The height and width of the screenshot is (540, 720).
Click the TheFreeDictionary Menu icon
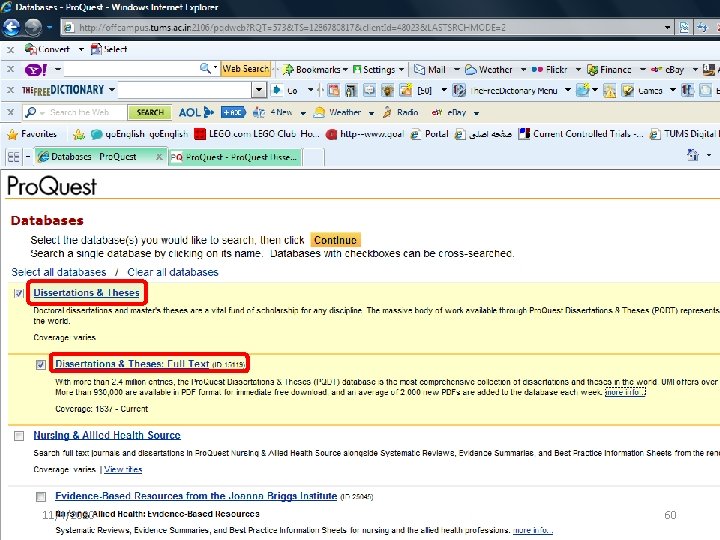pos(459,90)
